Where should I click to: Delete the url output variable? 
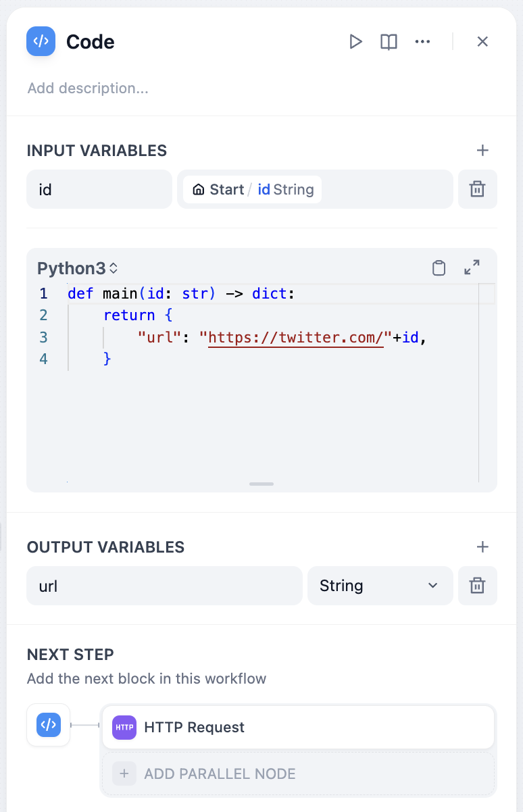(x=477, y=586)
